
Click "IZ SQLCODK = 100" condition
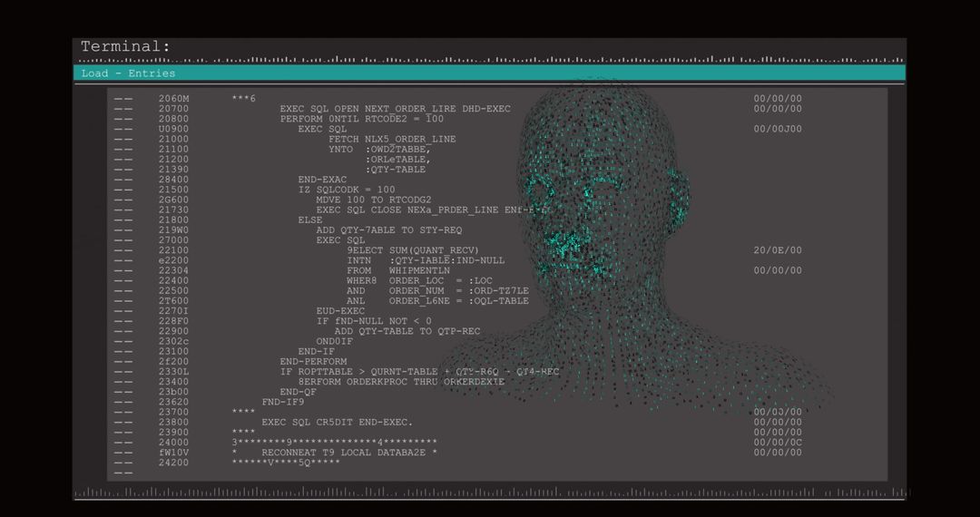point(347,190)
